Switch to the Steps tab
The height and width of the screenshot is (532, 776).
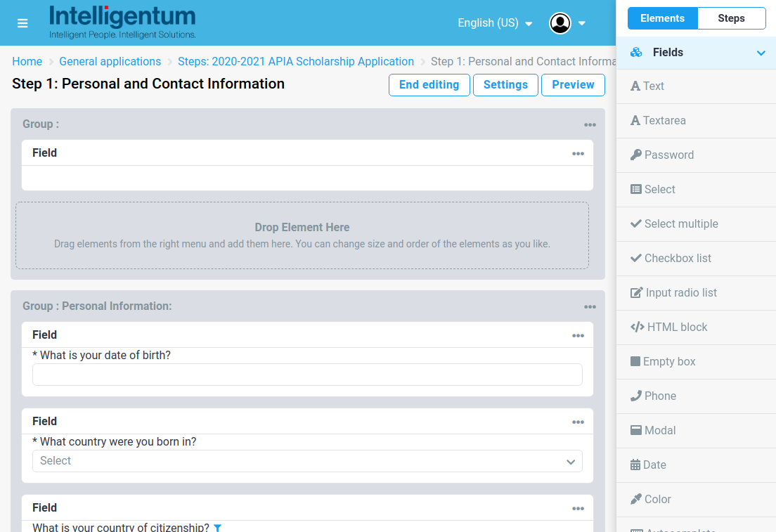coord(732,18)
